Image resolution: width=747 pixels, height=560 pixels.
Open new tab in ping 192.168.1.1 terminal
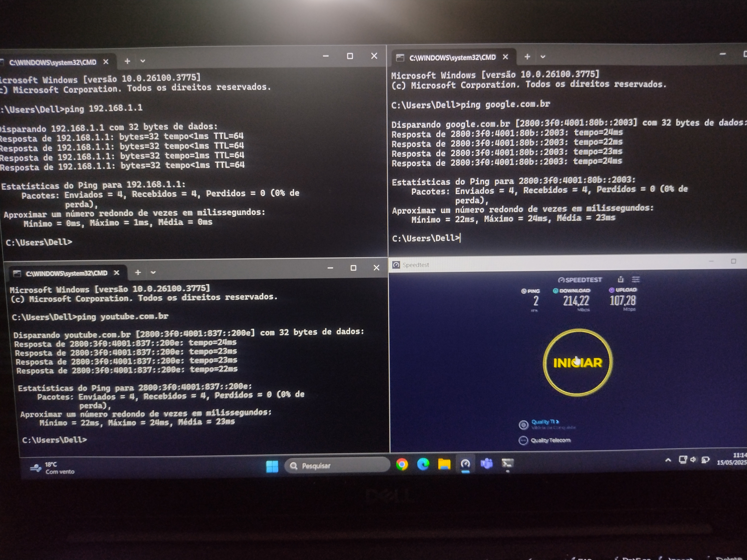(127, 61)
